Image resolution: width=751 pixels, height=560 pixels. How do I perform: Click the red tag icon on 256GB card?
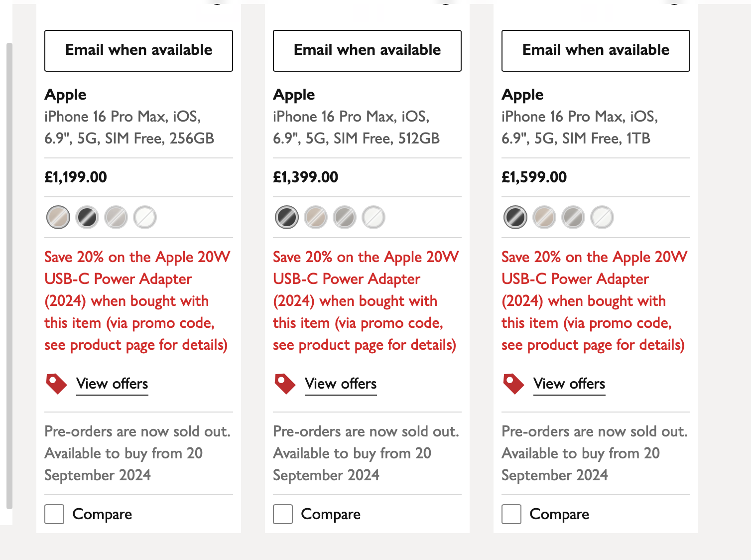pyautogui.click(x=56, y=384)
